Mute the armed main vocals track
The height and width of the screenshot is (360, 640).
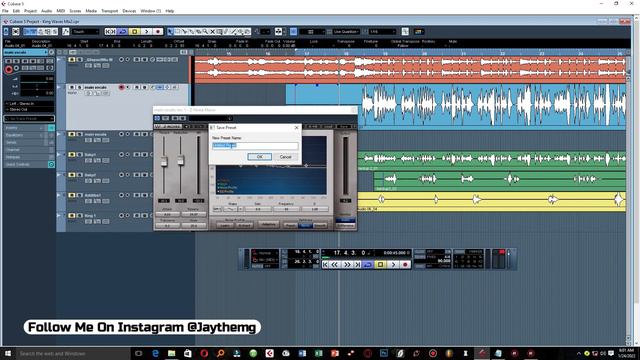point(72,87)
